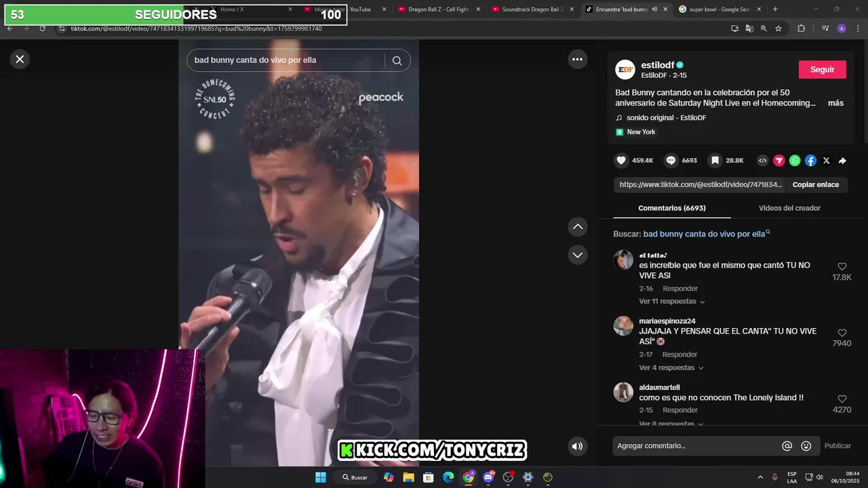Expand 'Ver 4 respuestas' replies
Image resolution: width=868 pixels, height=488 pixels.
click(x=671, y=367)
